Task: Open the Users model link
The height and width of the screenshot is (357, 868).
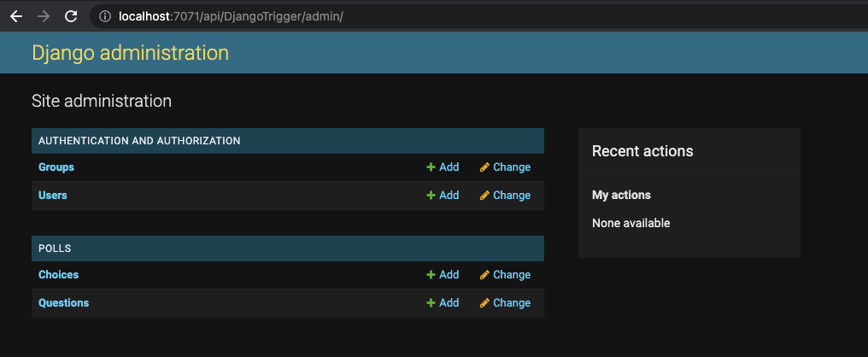Action: [53, 196]
